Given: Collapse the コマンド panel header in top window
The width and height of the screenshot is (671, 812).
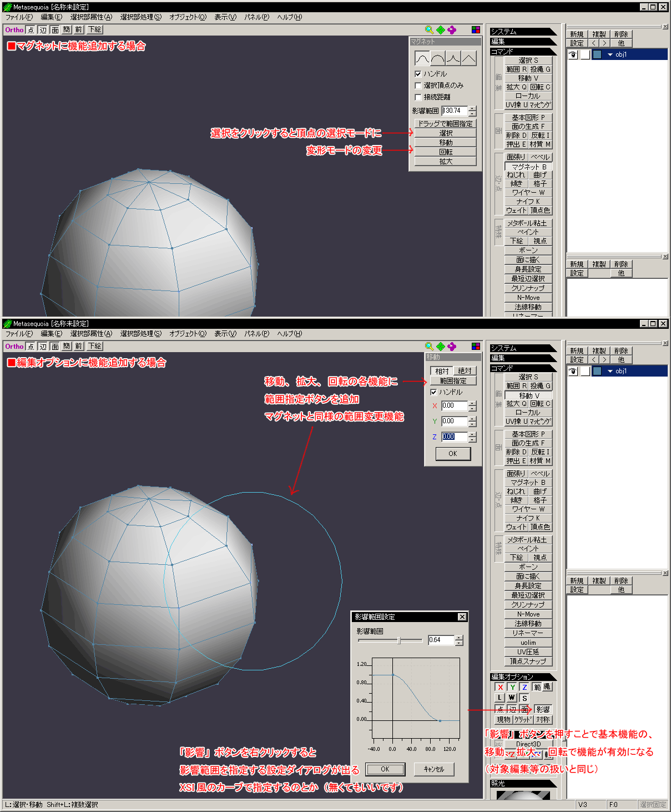Looking at the screenshot, I should 523,52.
